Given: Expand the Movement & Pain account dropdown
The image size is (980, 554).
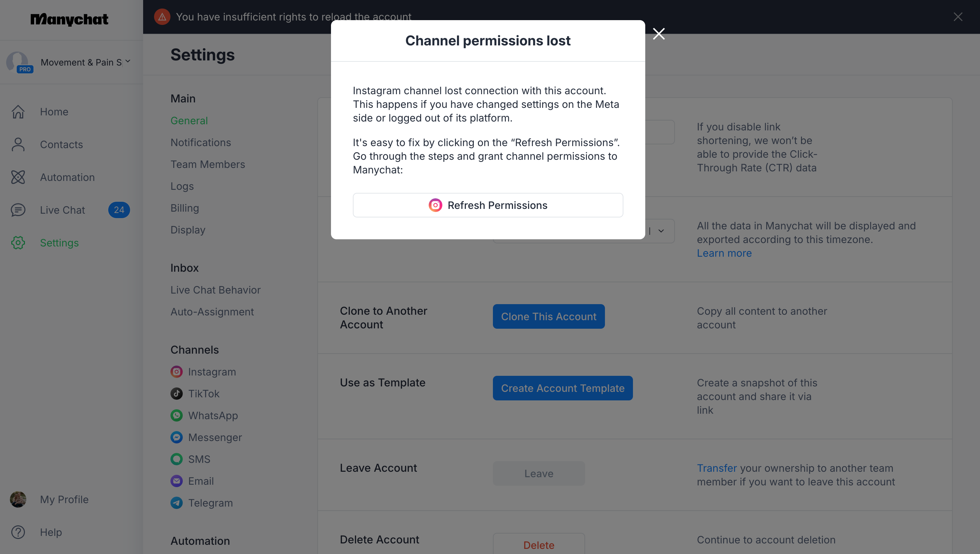Looking at the screenshot, I should (128, 61).
